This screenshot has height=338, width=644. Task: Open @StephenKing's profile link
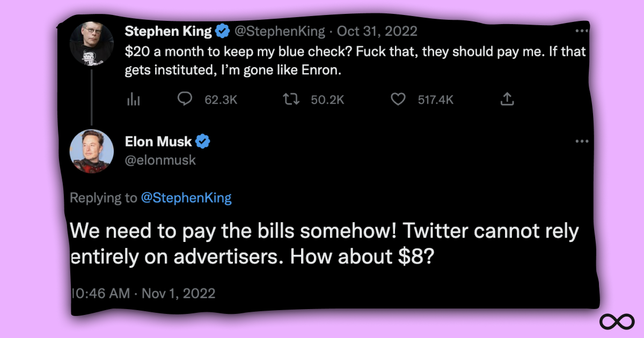tap(279, 31)
